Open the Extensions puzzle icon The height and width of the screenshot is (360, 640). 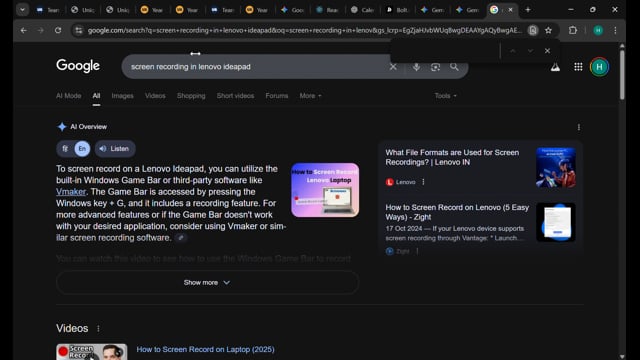[x=573, y=30]
